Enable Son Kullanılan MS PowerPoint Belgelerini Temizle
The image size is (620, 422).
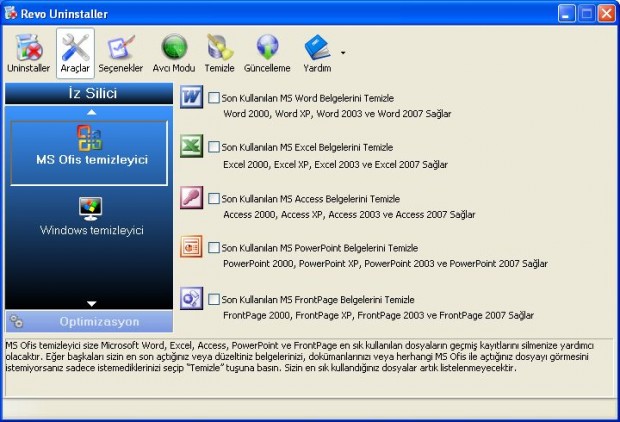(214, 248)
